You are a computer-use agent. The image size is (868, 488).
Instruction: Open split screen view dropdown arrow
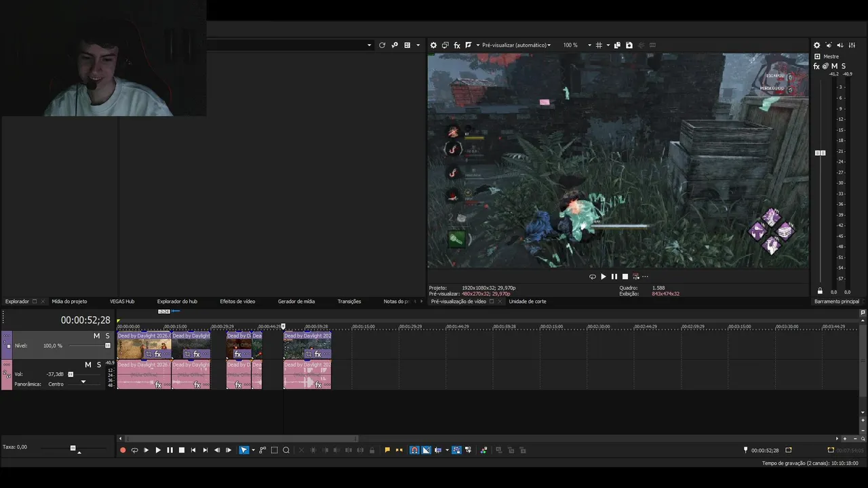click(478, 45)
